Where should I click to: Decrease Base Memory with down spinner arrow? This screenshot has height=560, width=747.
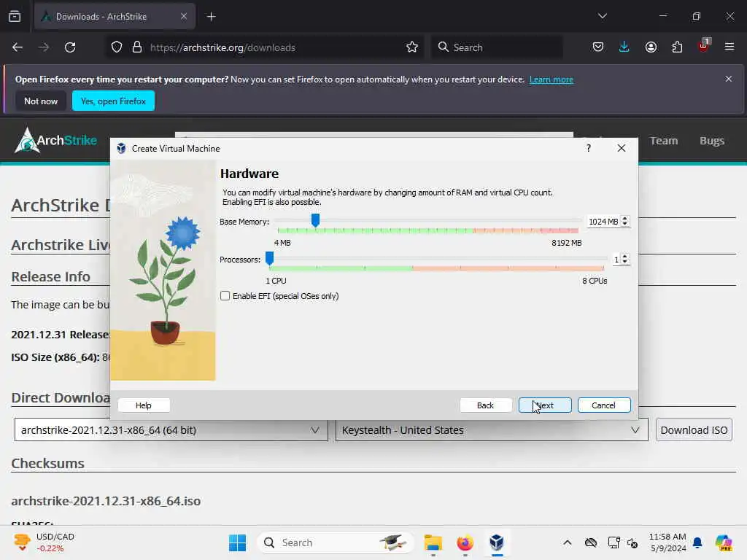(x=625, y=225)
